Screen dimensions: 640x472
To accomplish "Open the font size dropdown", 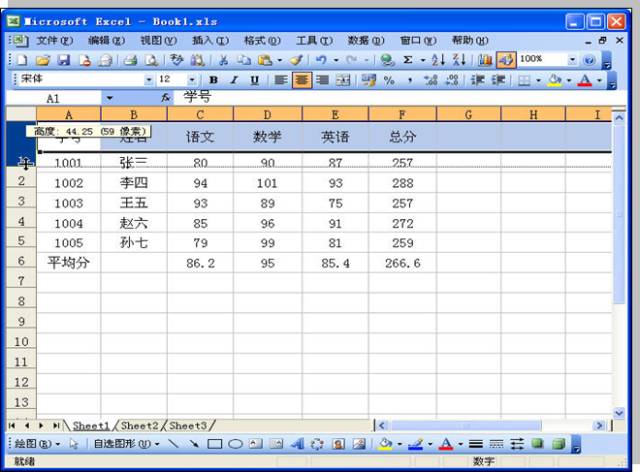I will [x=191, y=79].
